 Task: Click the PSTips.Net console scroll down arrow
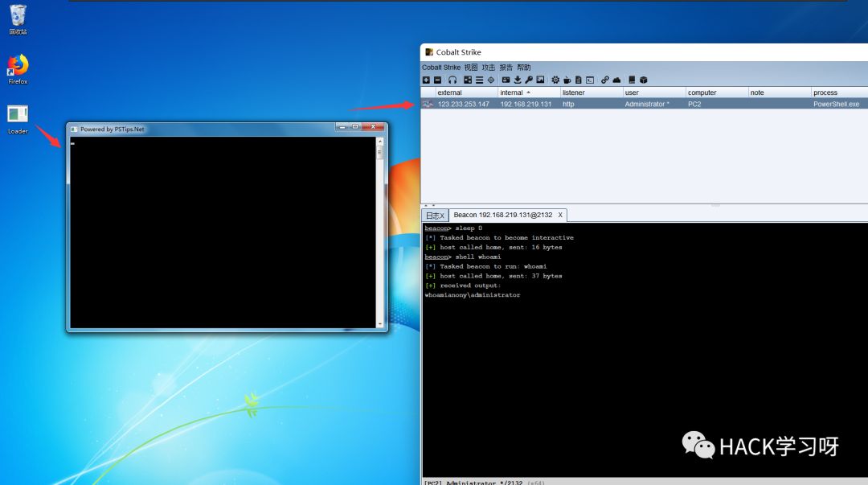point(379,324)
